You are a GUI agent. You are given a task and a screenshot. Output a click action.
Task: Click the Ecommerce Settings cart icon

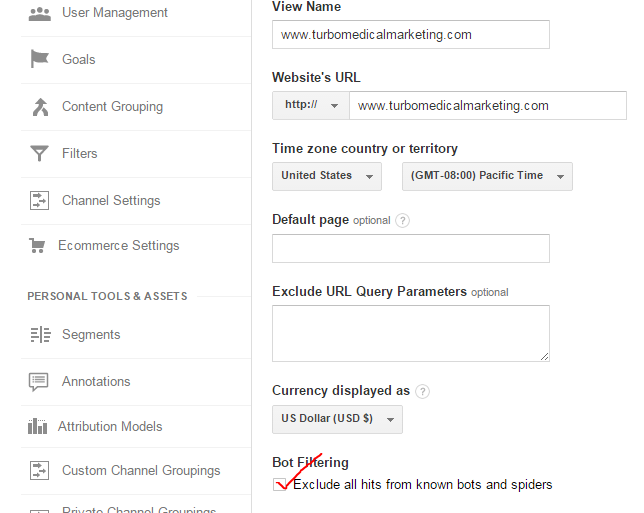click(38, 245)
